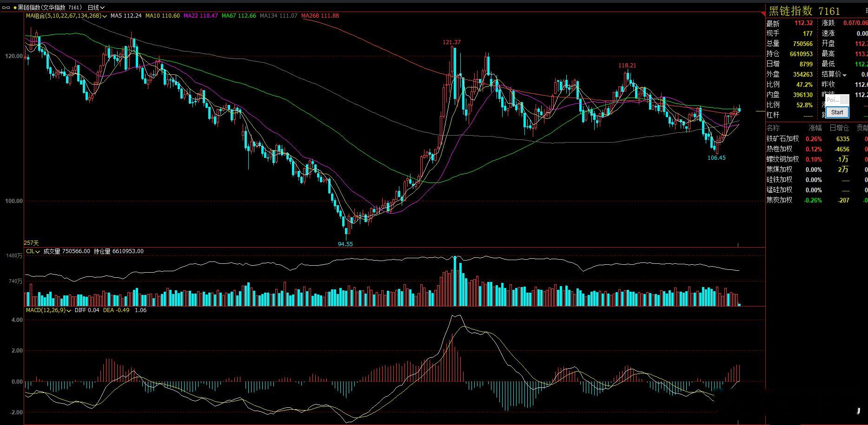Select the 锰硅加权 row

(817, 190)
